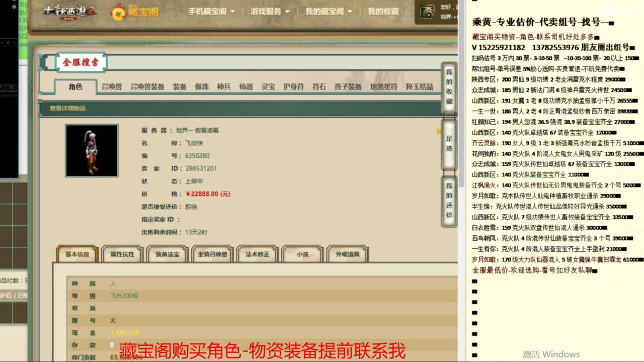Click the 一生有你 listing line in overlay
Screen dimensions: 644x362
click(x=549, y=248)
